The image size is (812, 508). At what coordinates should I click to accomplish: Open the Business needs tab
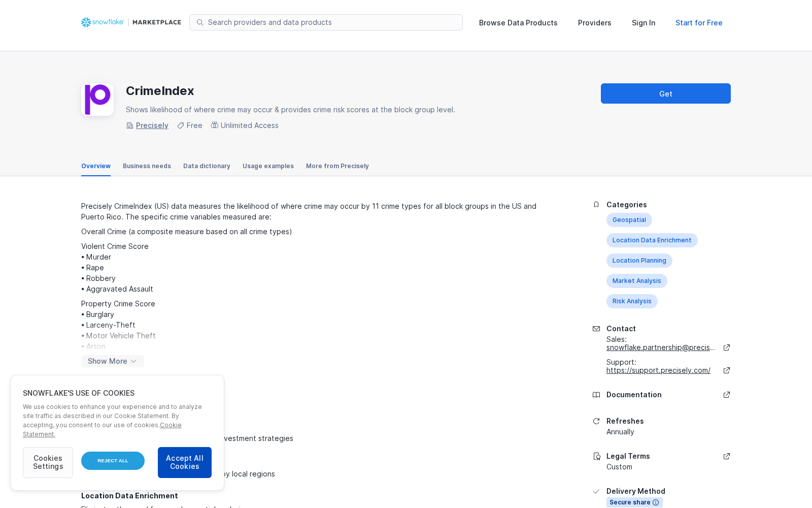point(147,166)
